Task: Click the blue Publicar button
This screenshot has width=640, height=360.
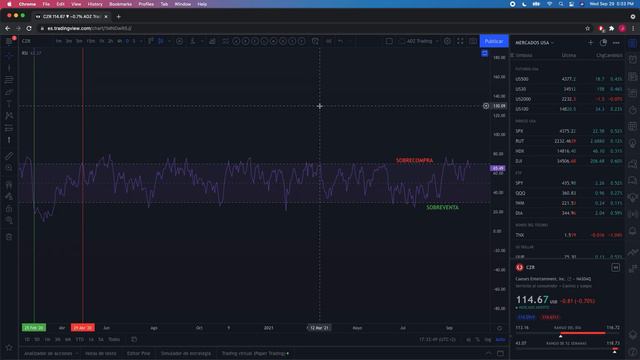Action: [x=494, y=41]
